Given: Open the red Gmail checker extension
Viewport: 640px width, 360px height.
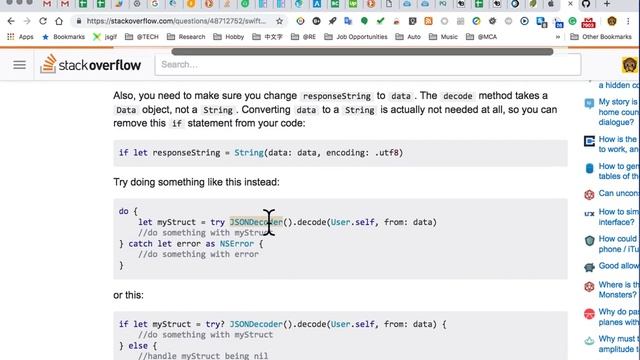Looking at the screenshot, I should 588,22.
